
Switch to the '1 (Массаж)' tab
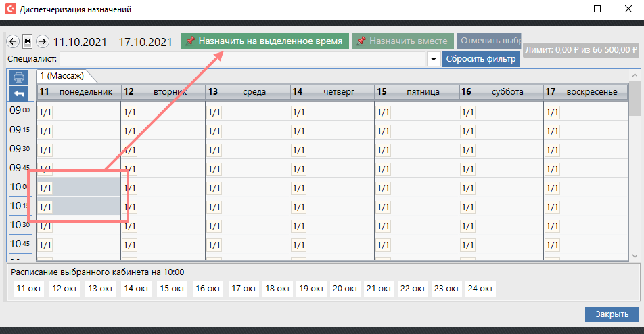click(x=62, y=75)
